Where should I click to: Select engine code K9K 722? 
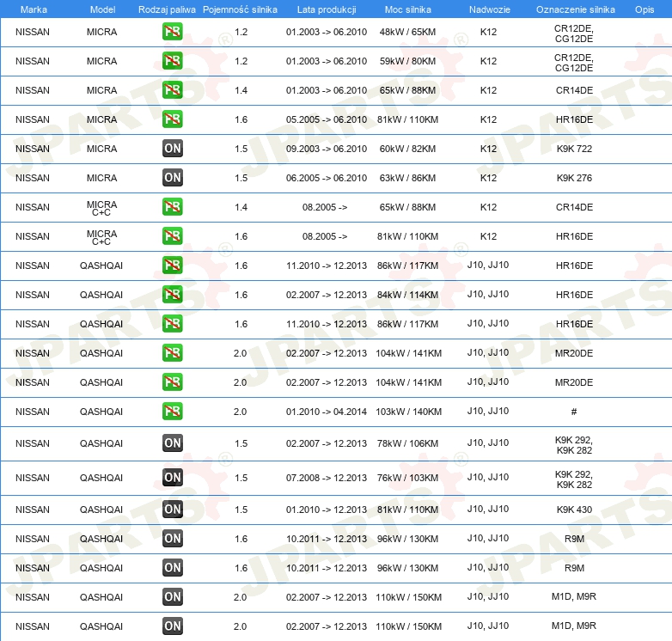point(574,149)
